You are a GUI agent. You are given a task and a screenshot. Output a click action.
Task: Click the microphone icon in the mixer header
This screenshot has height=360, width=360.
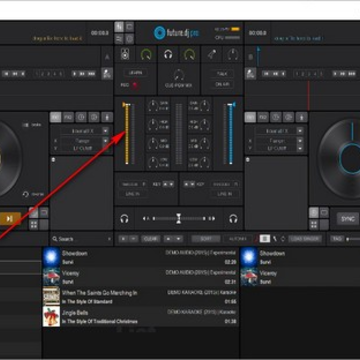pos(212,54)
